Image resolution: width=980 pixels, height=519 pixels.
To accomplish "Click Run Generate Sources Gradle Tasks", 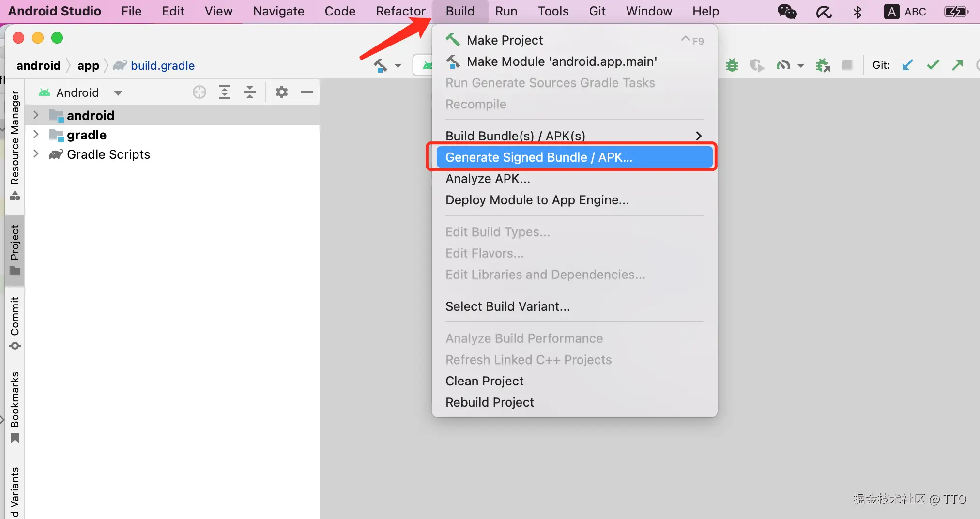I will pos(574,83).
